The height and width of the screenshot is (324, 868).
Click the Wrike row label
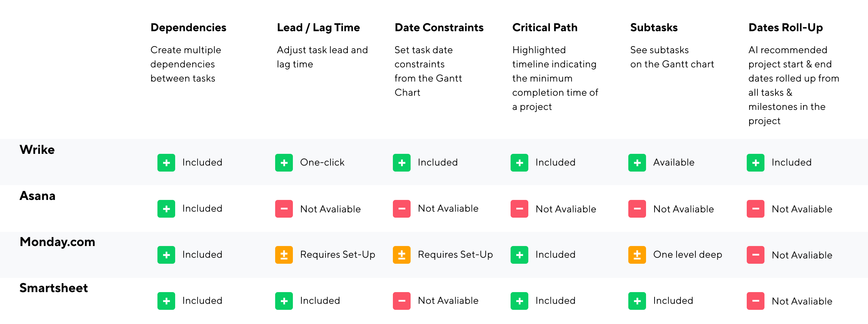pyautogui.click(x=37, y=150)
